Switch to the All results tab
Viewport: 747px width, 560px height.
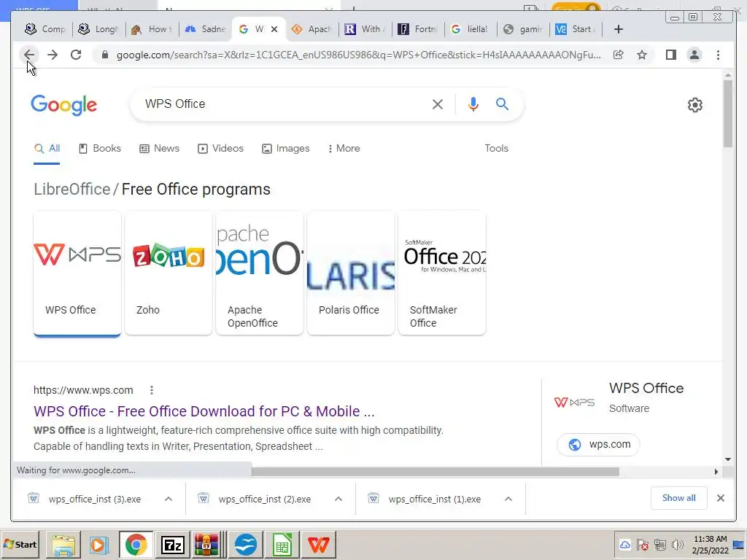pos(47,149)
